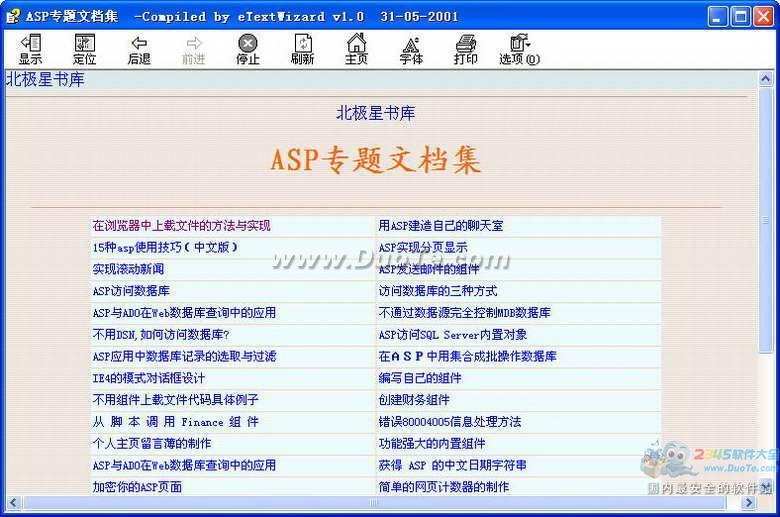Click the horizontal scrollbar left arrow
Screen dimensions: 780x517
(13, 503)
